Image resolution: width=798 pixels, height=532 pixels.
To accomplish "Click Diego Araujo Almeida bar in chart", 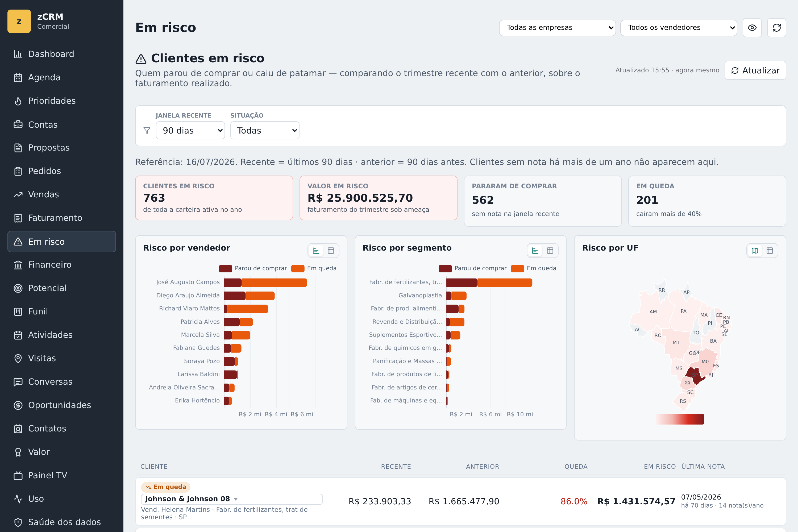I will click(x=250, y=296).
